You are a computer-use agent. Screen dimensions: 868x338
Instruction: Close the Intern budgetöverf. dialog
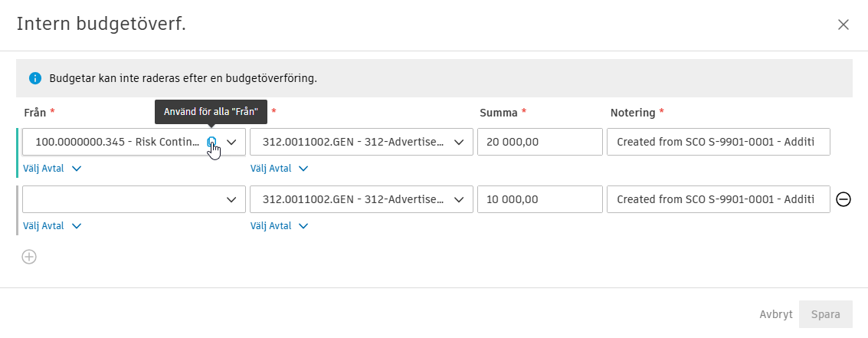(x=843, y=25)
